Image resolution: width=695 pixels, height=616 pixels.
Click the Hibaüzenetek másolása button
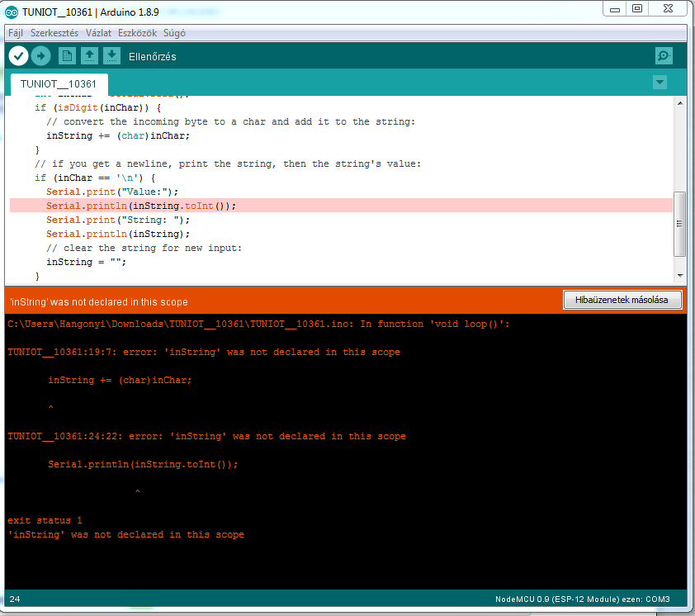[x=622, y=300]
